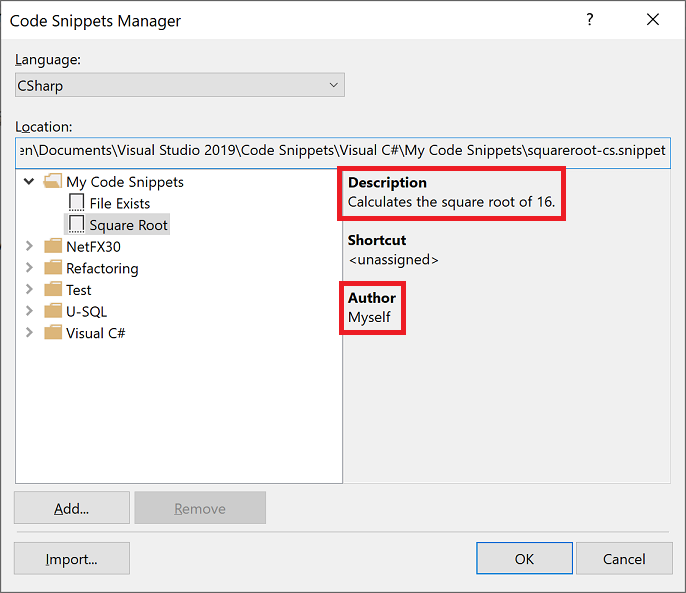The width and height of the screenshot is (686, 593).
Task: Click the Import... button
Action: point(72,559)
